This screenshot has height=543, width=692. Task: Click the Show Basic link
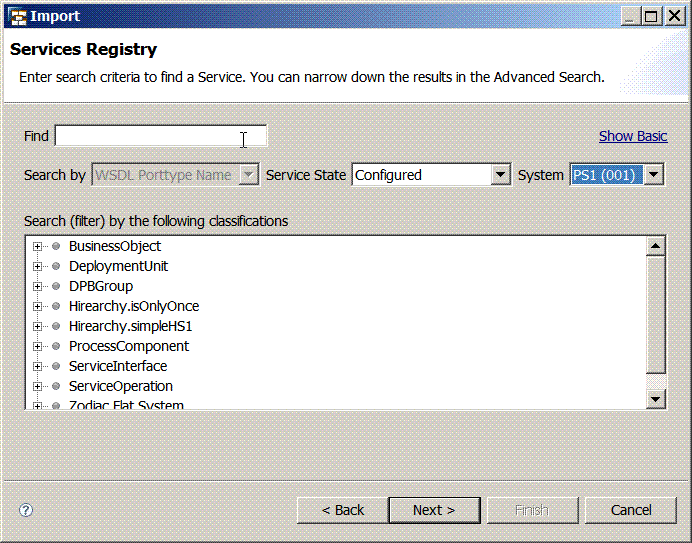(x=632, y=136)
